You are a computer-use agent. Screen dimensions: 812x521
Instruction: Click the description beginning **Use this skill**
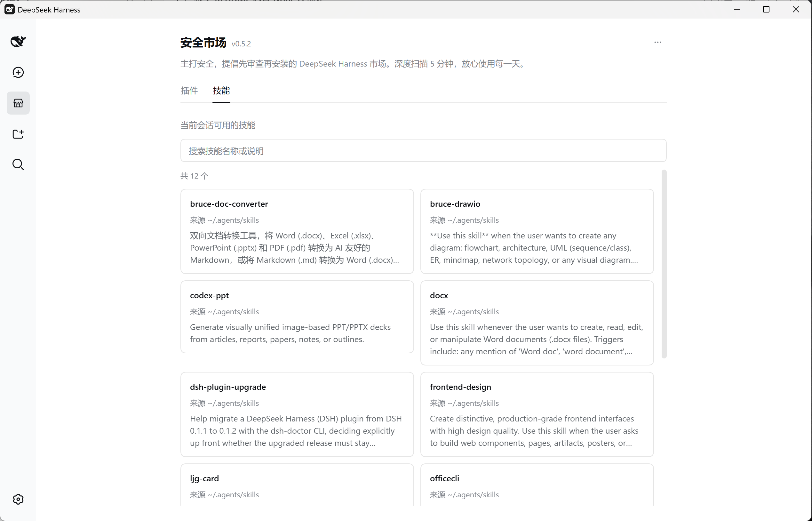click(x=534, y=248)
